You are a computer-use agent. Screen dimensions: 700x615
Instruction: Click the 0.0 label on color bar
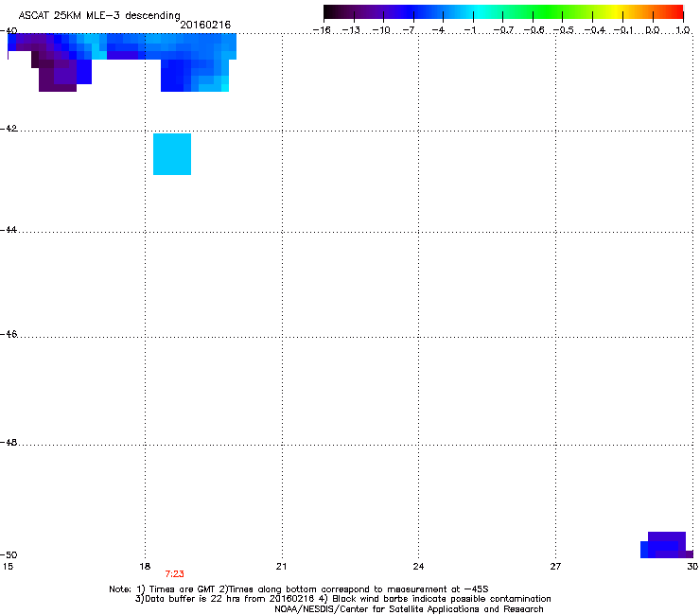[x=653, y=30]
